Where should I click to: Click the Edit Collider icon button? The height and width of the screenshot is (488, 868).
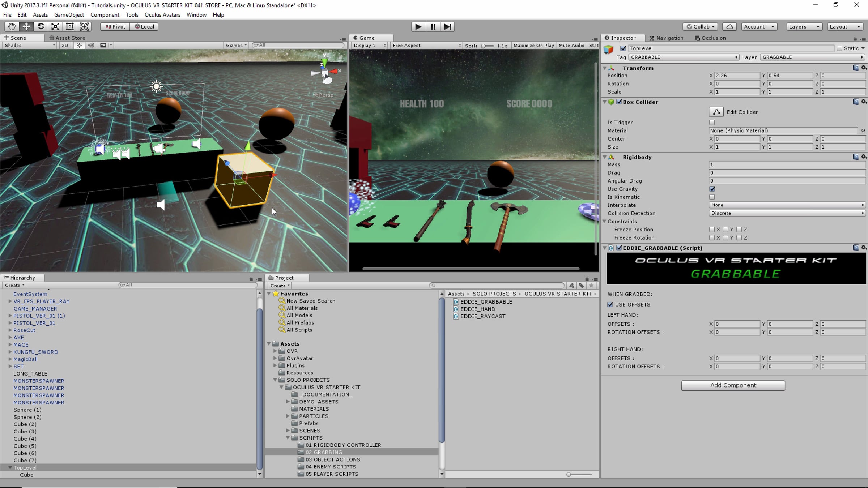click(716, 112)
